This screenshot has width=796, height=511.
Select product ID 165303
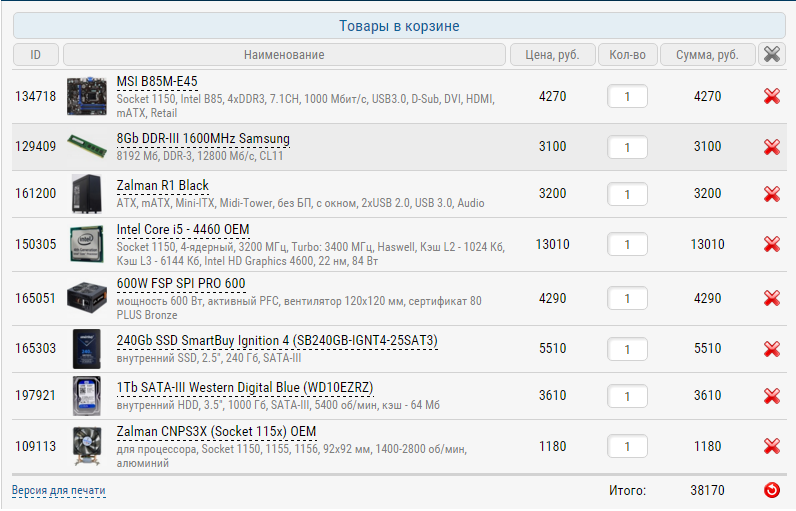pos(36,348)
